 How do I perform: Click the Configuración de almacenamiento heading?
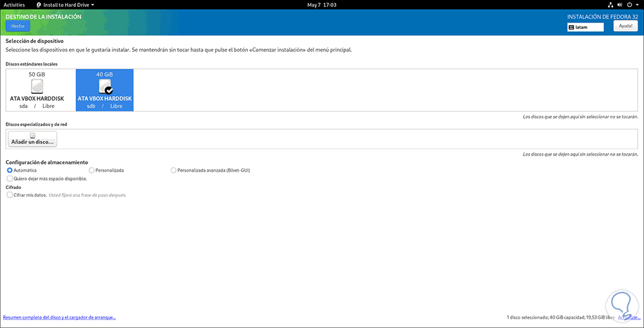(46, 162)
